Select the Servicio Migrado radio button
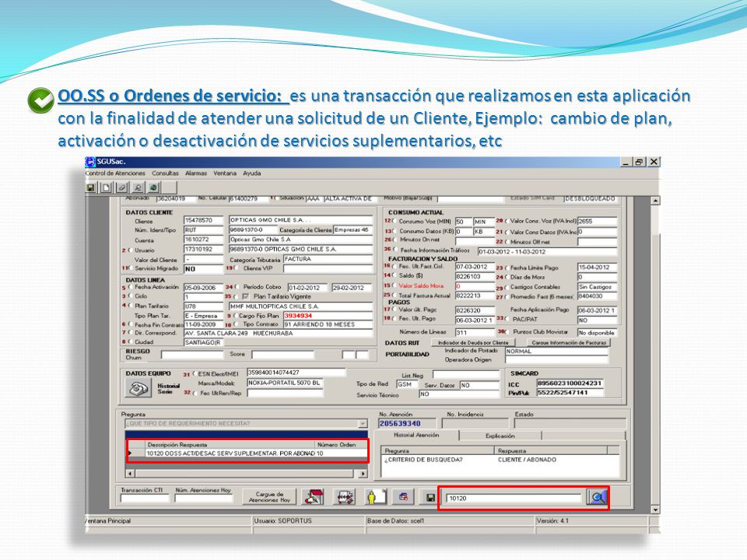 coord(130,268)
